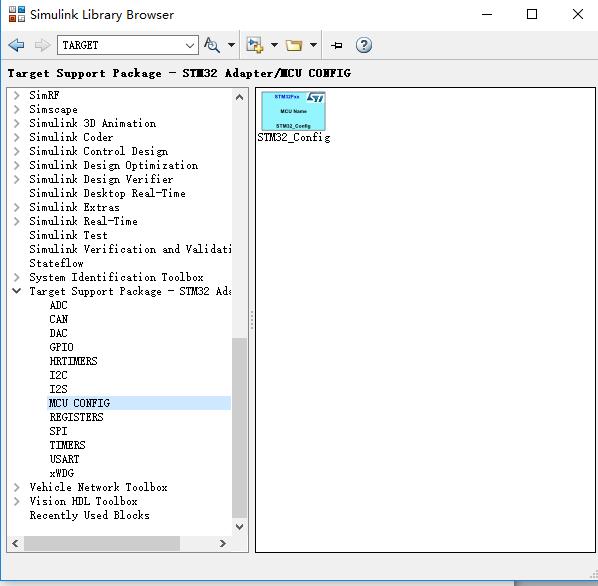
Task: Select the ADC sublibrary
Action: click(x=58, y=305)
